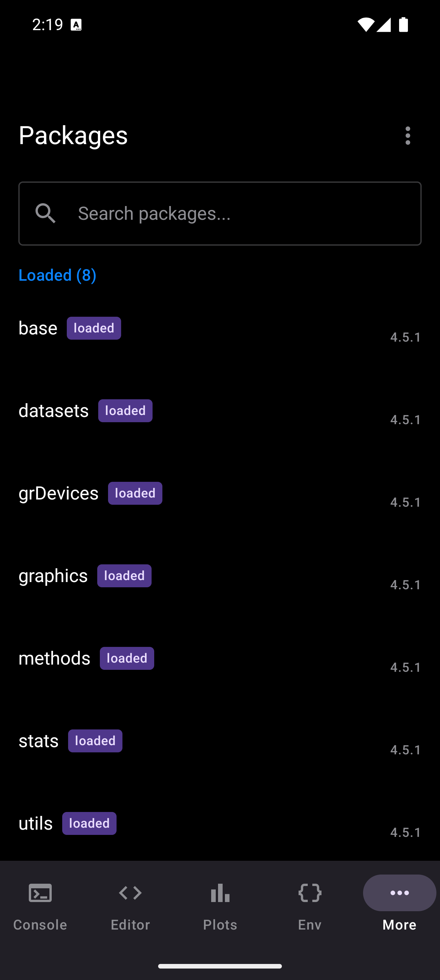Open the three-dot overflow menu
Viewport: 440px width, 980px height.
click(408, 136)
